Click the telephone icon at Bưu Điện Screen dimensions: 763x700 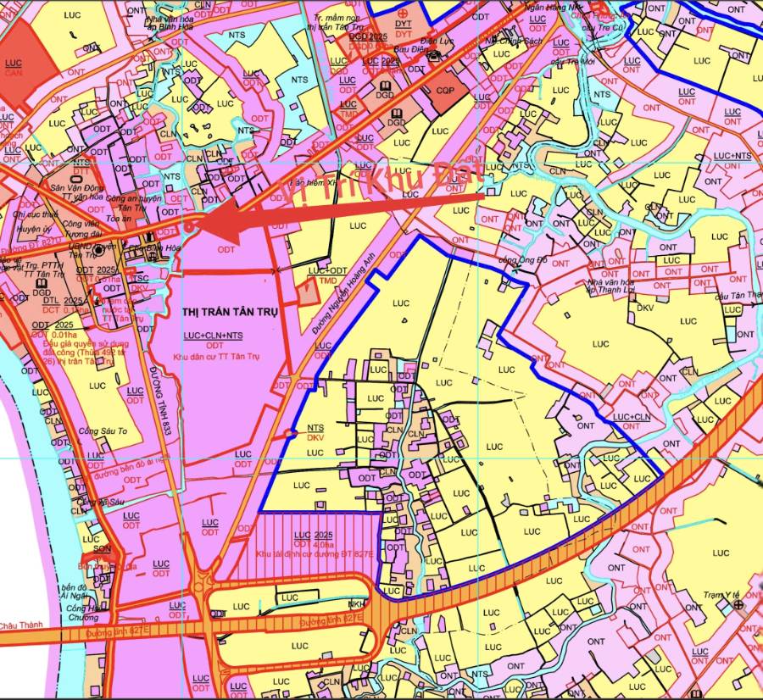[x=432, y=58]
